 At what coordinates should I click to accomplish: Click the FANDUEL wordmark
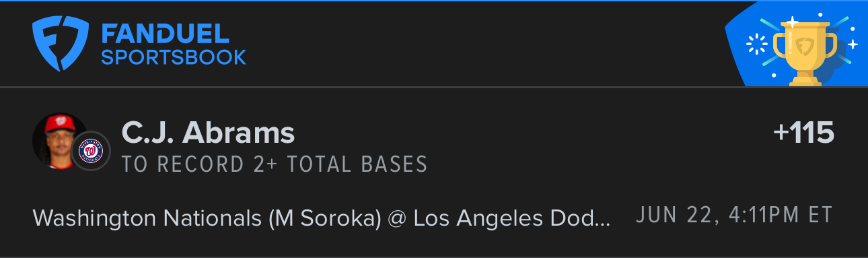[166, 33]
